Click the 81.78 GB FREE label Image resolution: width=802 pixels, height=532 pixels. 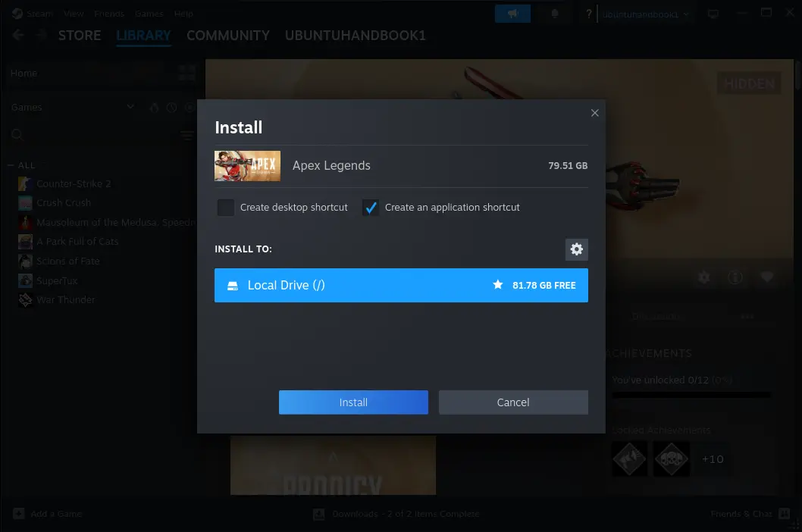click(x=544, y=286)
